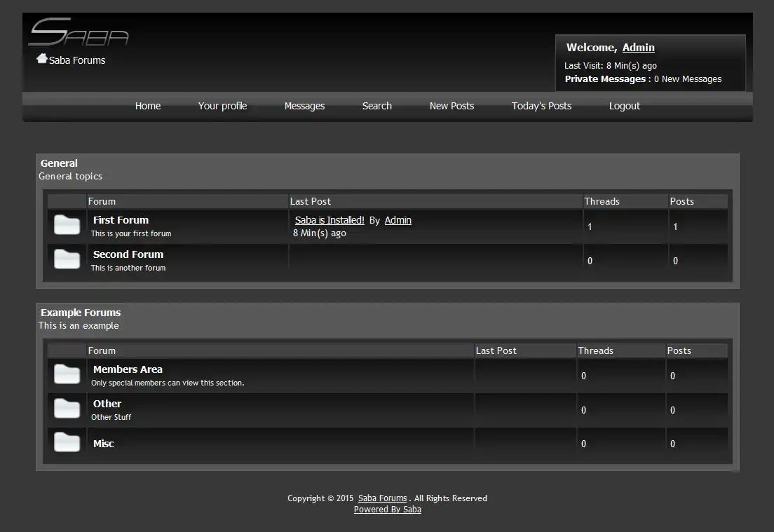Click the First Forum folder icon
The width and height of the screenshot is (774, 532).
(67, 225)
